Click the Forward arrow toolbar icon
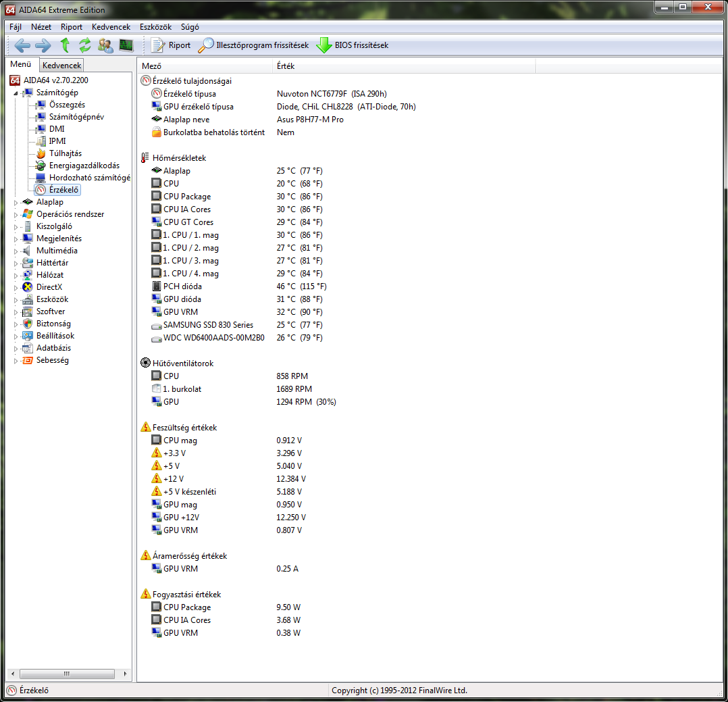 43,45
